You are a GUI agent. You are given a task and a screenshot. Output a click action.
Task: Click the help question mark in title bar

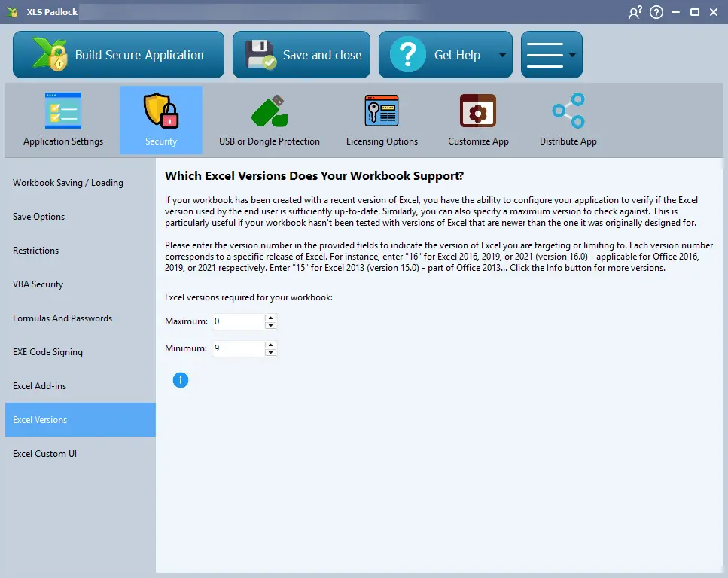pyautogui.click(x=656, y=12)
